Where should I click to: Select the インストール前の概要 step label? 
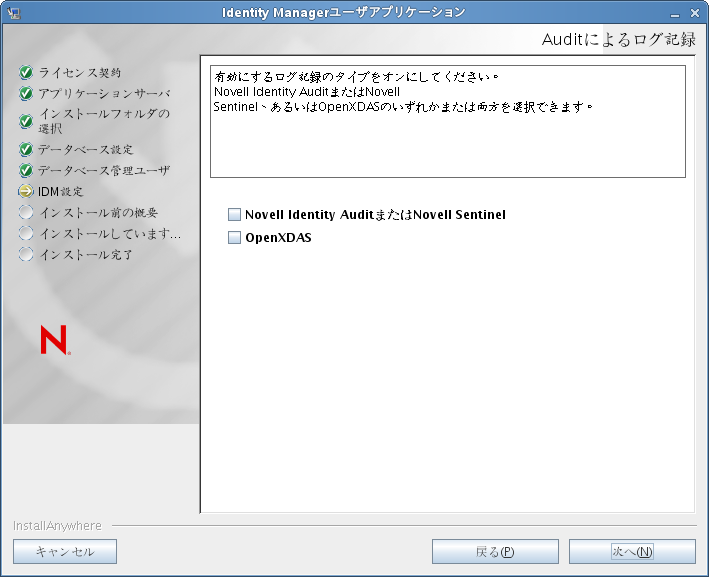pos(99,213)
